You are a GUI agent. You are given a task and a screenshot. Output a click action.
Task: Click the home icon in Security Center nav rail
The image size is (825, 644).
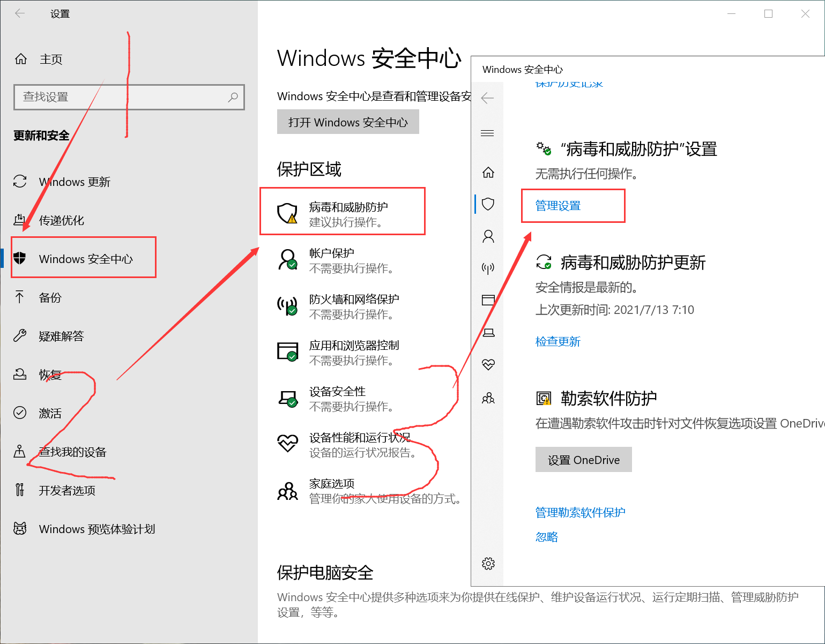(488, 173)
